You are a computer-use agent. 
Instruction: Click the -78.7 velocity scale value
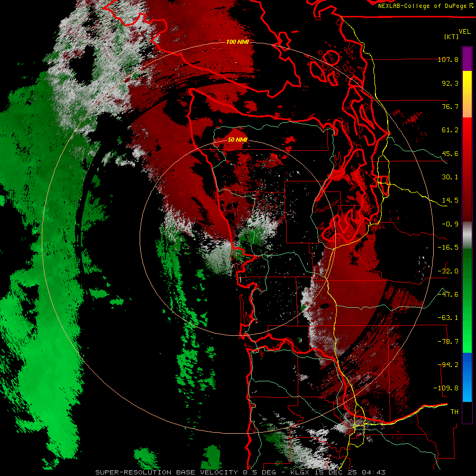tap(448, 342)
